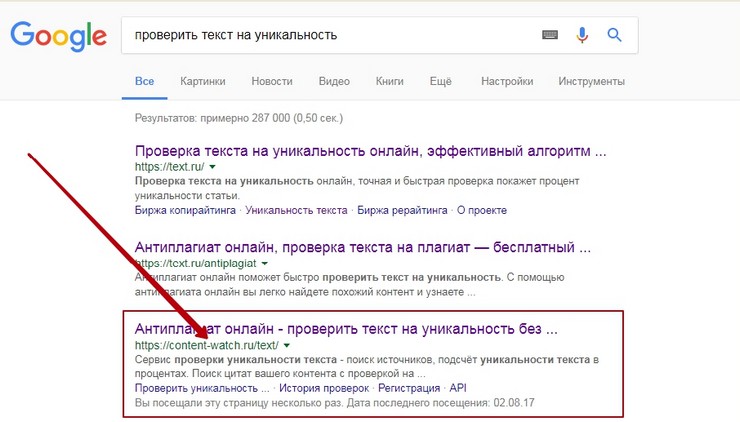Open the Видео tab

(334, 81)
